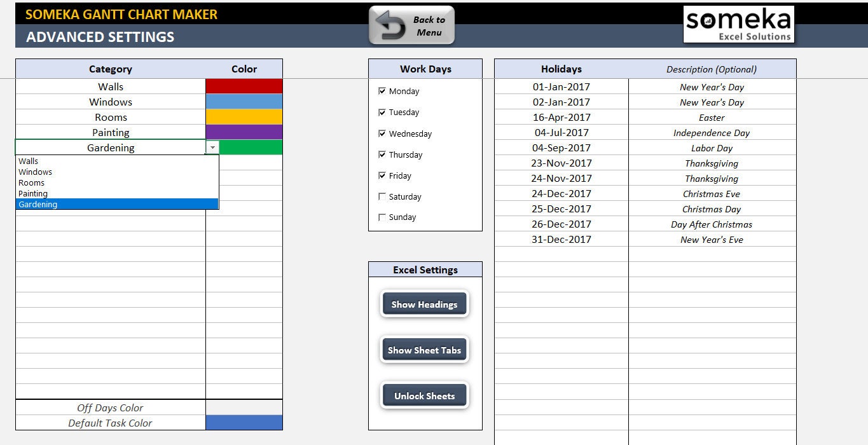This screenshot has height=445, width=868.
Task: Click the Work Days panel header
Action: (425, 69)
